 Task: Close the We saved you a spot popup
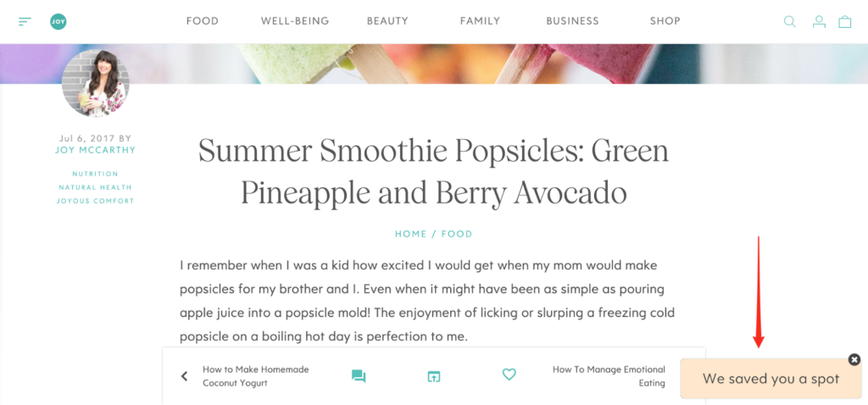854,359
